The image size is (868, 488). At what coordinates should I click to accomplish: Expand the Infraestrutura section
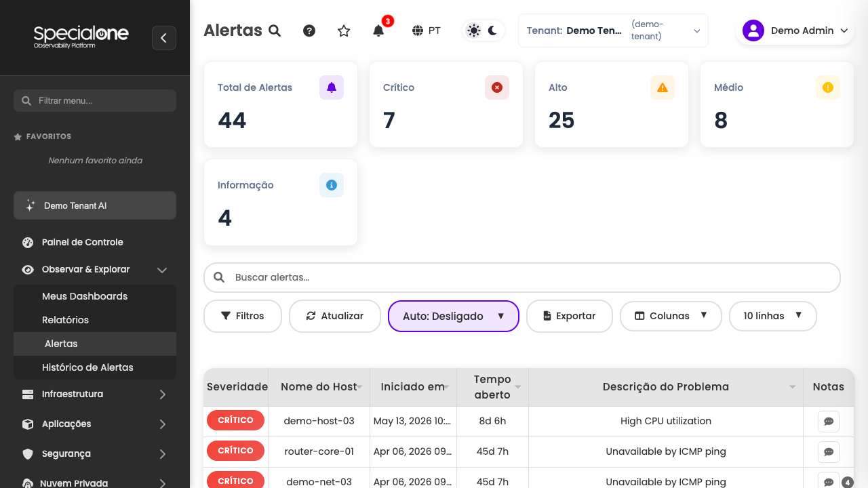click(x=95, y=394)
